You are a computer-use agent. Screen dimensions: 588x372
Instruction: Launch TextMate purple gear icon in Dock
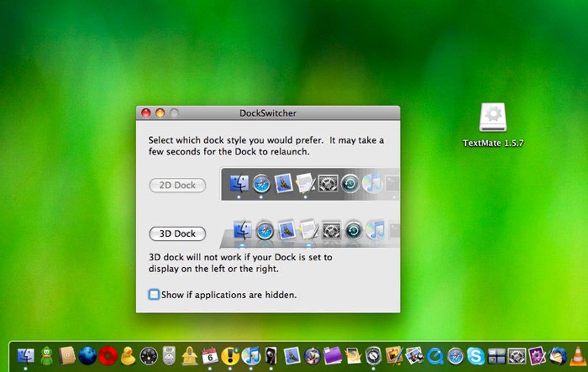[x=537, y=356]
